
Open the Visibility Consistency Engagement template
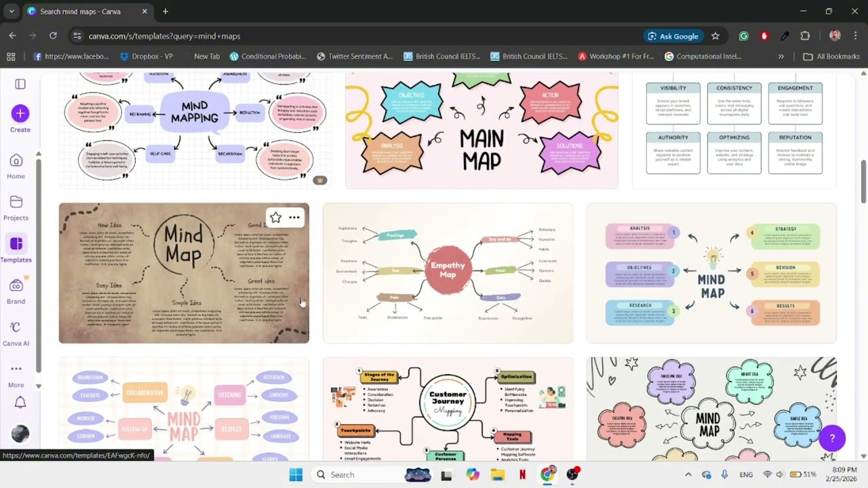point(734,131)
